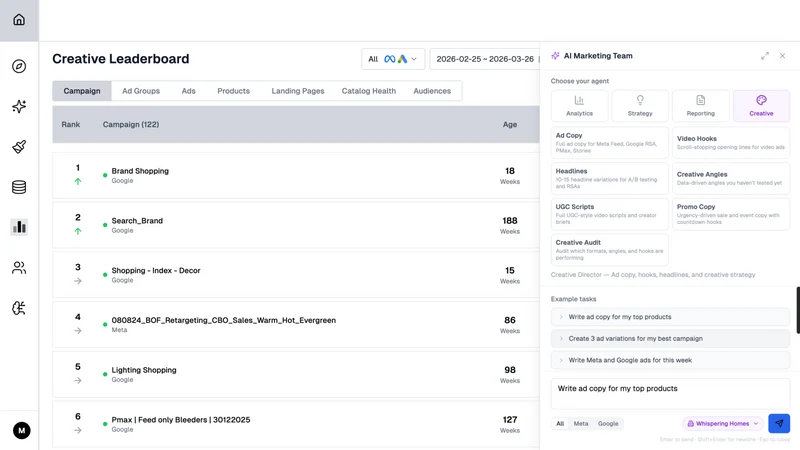Click the bar chart analytics sidebar icon
Screen dimensions: 800x450
pos(19,227)
